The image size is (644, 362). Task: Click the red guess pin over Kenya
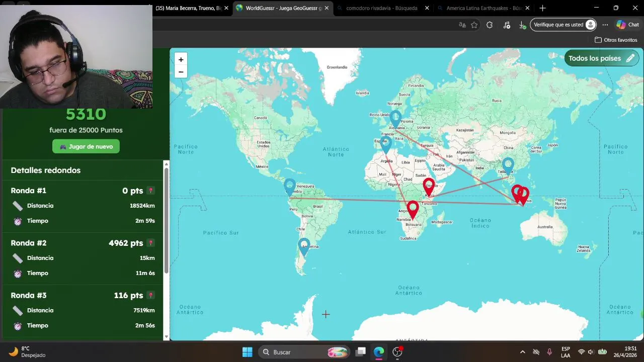click(x=429, y=187)
